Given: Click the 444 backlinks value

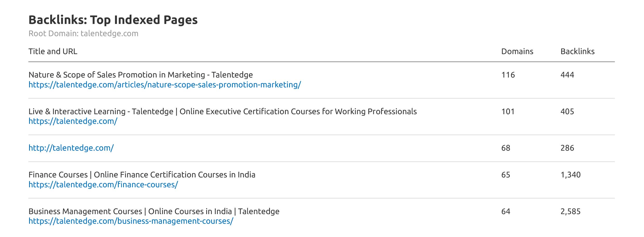Looking at the screenshot, I should [x=567, y=75].
